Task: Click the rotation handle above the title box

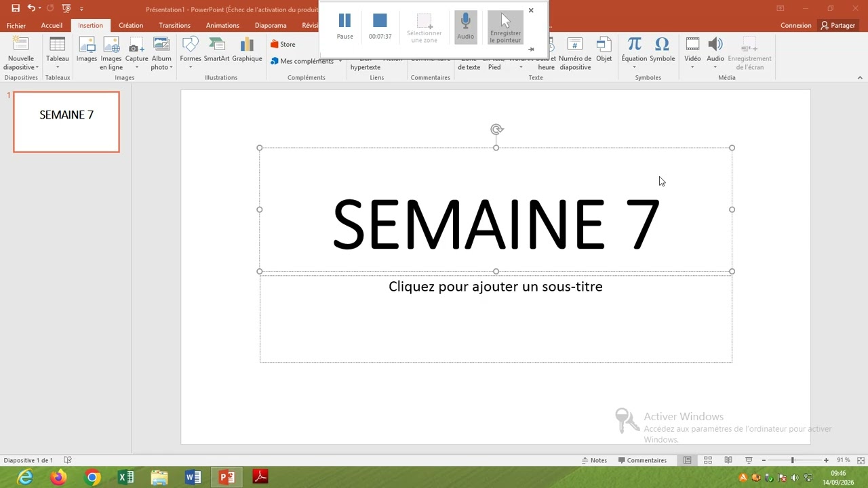Action: (496, 129)
